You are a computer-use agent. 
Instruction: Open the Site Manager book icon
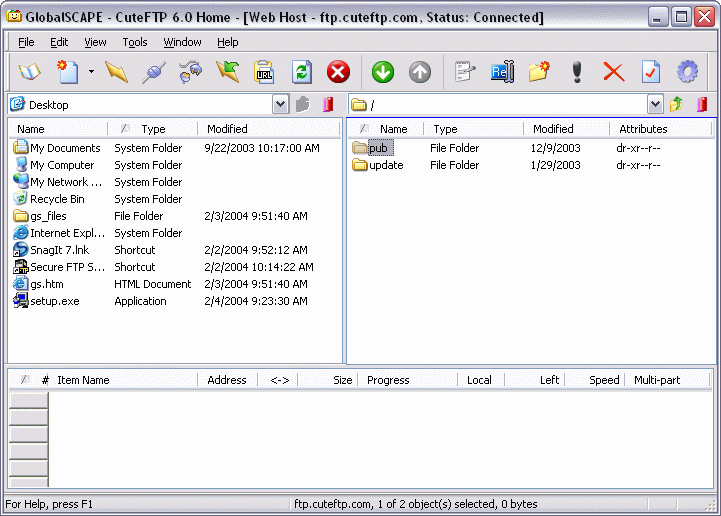(28, 72)
